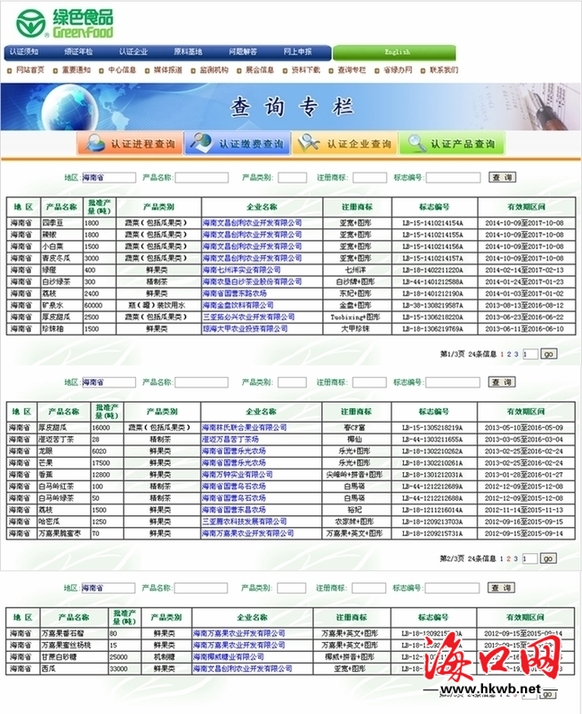The height and width of the screenshot is (714, 582).
Task: Open the 资料下载 link
Action: 306,70
